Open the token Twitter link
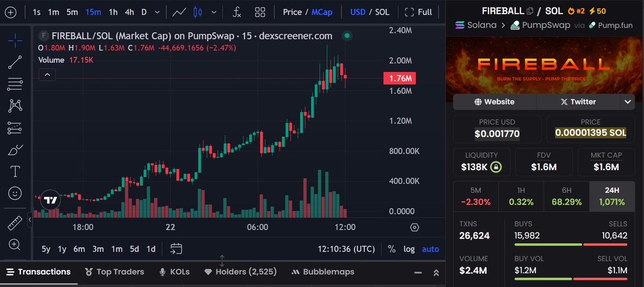 (x=579, y=101)
